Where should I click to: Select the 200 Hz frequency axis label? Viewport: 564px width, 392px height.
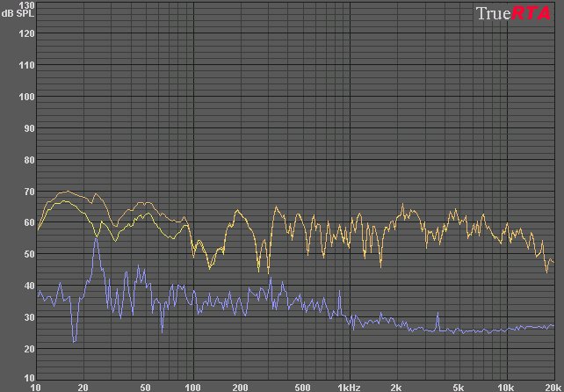click(x=239, y=387)
